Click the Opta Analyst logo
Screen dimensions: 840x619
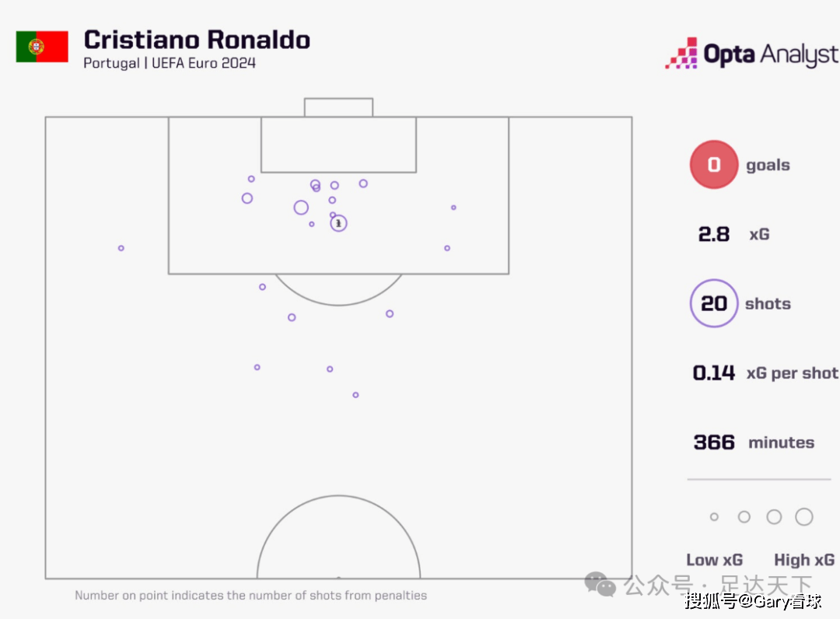pos(751,54)
